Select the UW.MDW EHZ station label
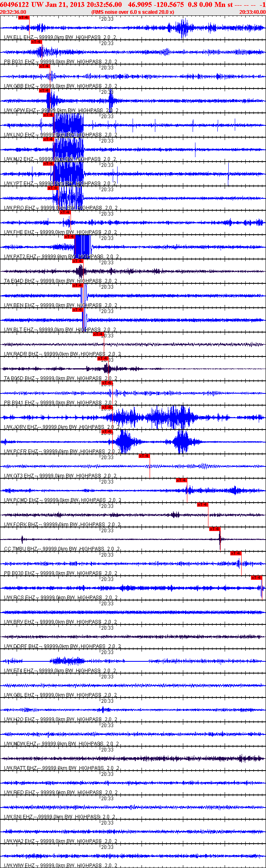266x868 pixels. pyautogui.click(x=20, y=744)
